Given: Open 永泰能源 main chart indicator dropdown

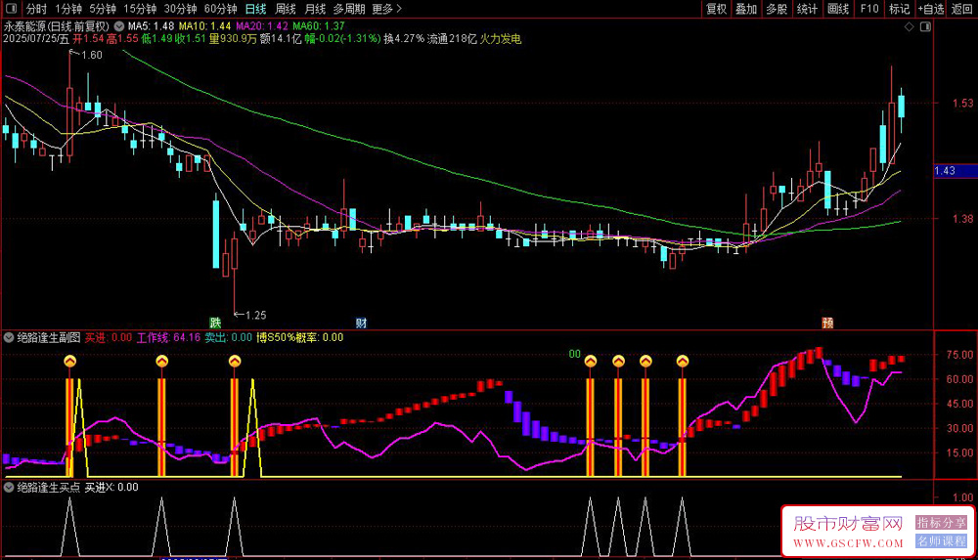Looking at the screenshot, I should coord(119,26).
